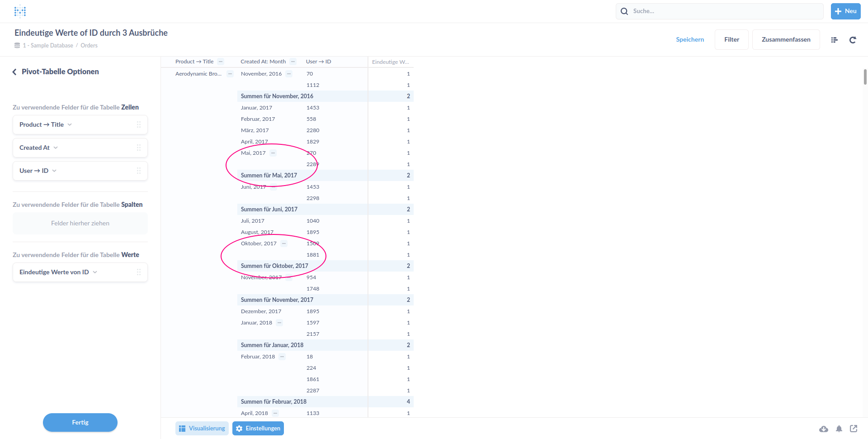Screen dimensions: 868x439
Task: Collapse the April, 2018 group
Action: click(x=275, y=413)
